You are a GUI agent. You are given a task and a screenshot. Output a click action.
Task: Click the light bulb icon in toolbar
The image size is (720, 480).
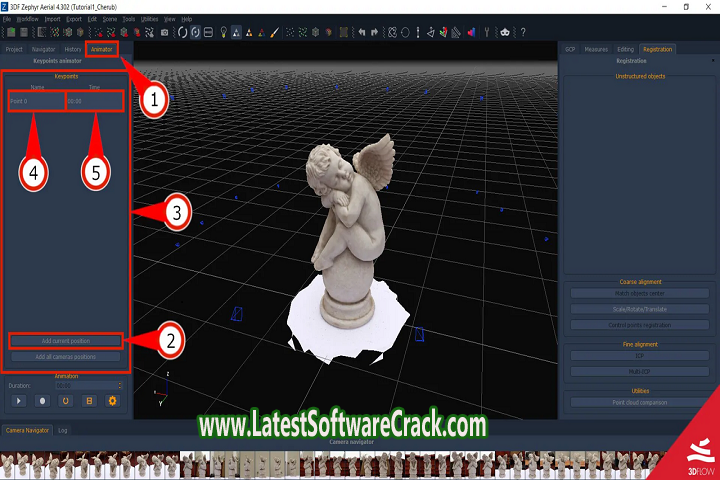(222, 32)
